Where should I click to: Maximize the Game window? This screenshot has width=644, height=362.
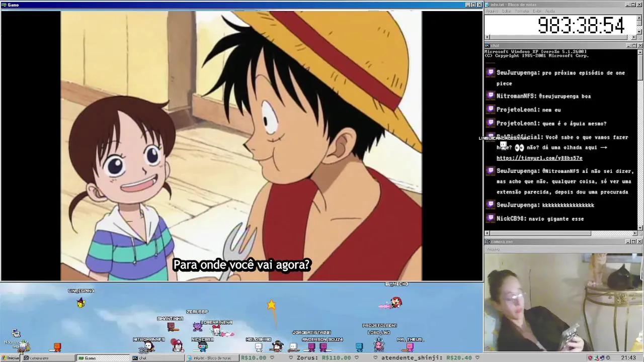473,5
